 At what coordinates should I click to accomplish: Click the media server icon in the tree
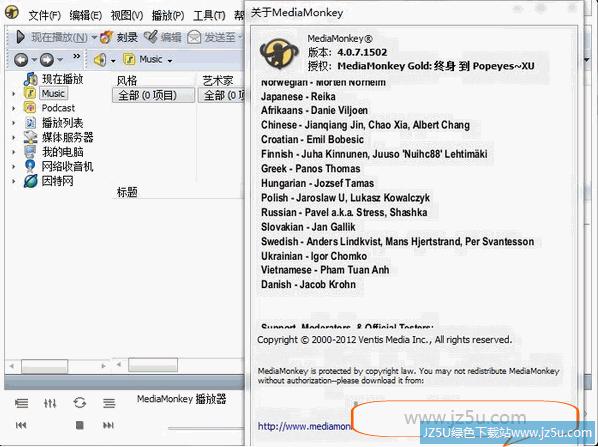tap(30, 137)
